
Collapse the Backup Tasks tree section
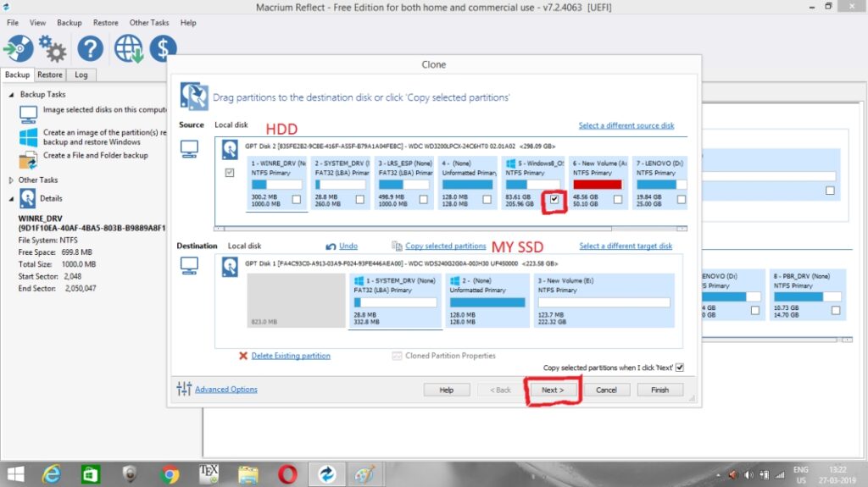pyautogui.click(x=11, y=95)
